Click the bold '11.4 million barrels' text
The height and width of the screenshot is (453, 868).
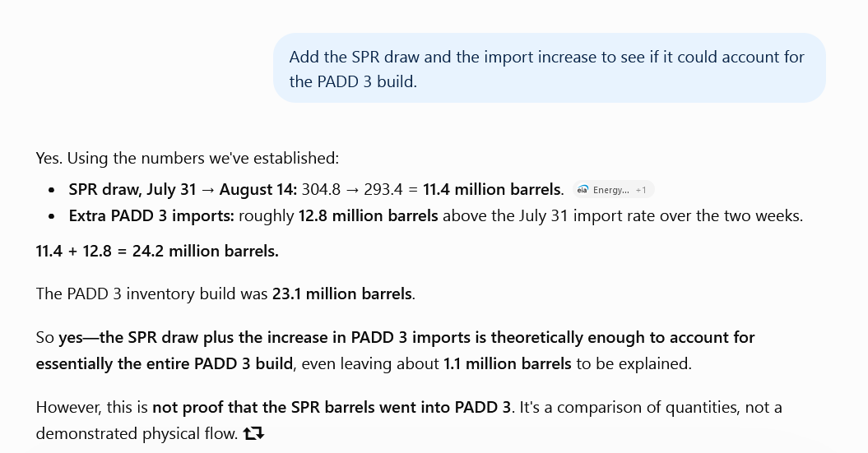point(491,190)
